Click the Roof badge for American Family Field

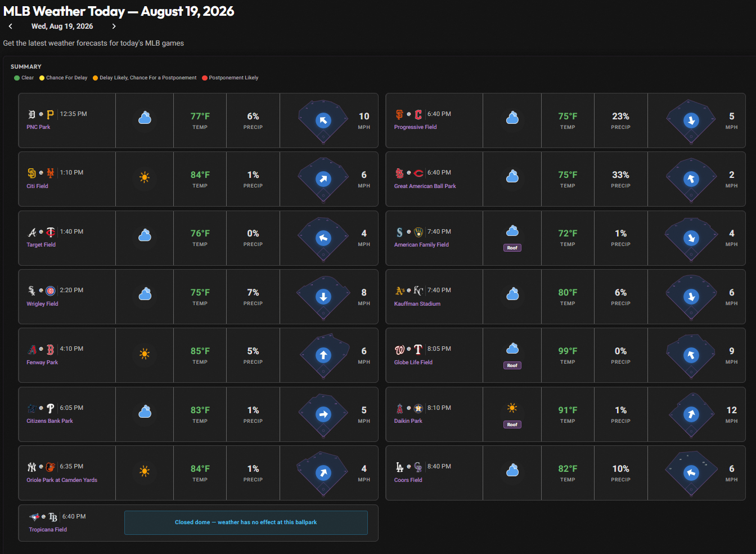(512, 248)
